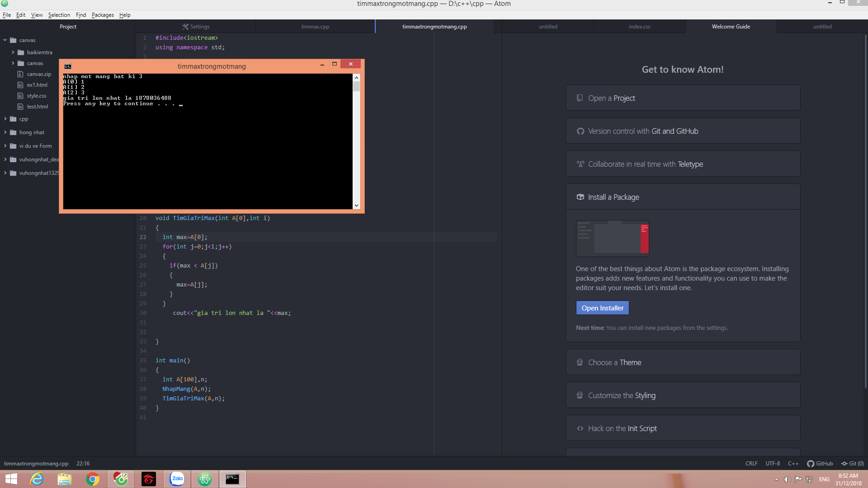Screen dimensions: 868x488
Task: Click the volume speaker tray icon
Action: [787, 479]
